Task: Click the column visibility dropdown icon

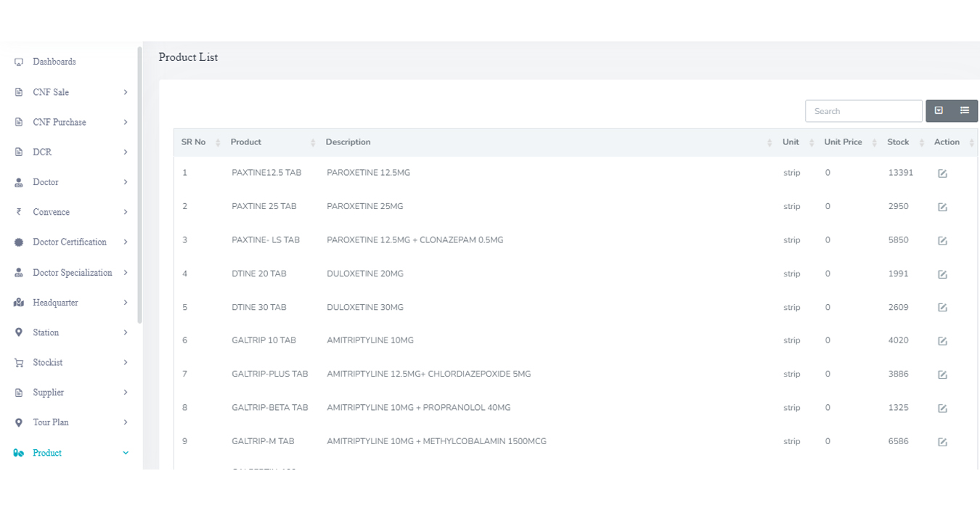Action: [x=939, y=110]
